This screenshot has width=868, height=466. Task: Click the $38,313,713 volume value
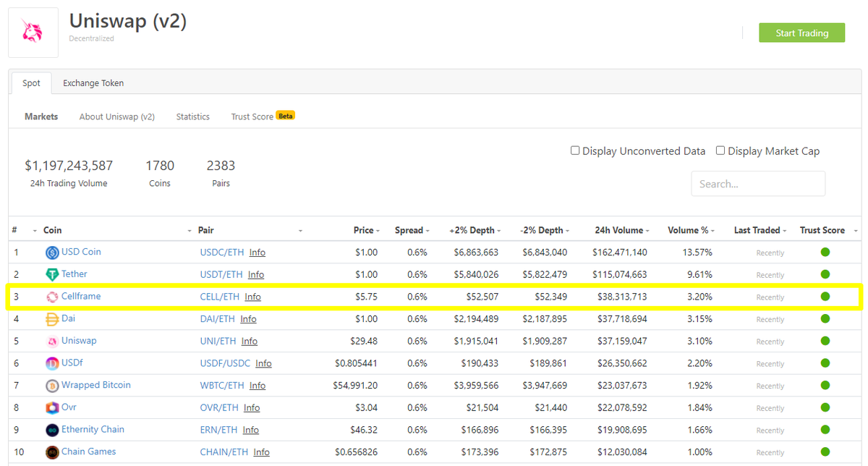622,297
